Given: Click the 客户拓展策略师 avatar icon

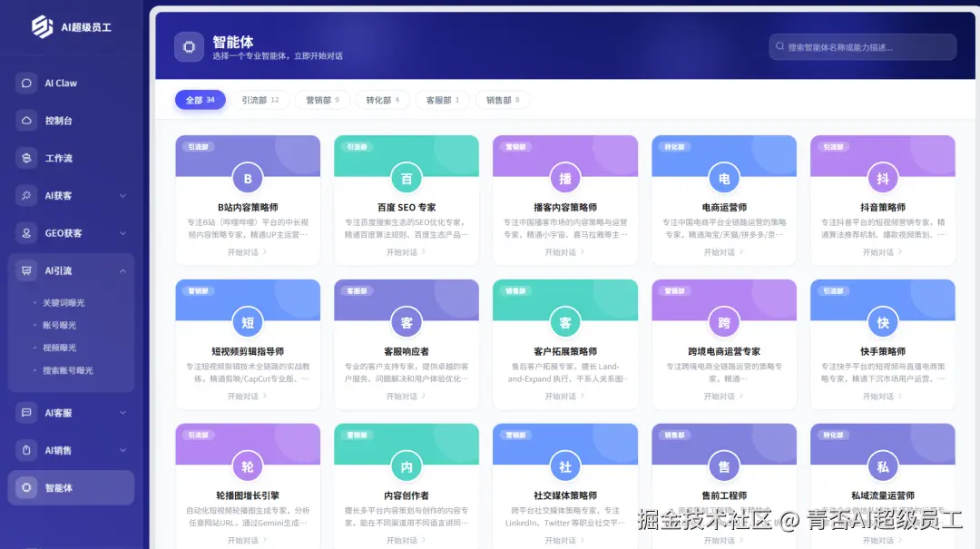Looking at the screenshot, I should click(x=565, y=322).
